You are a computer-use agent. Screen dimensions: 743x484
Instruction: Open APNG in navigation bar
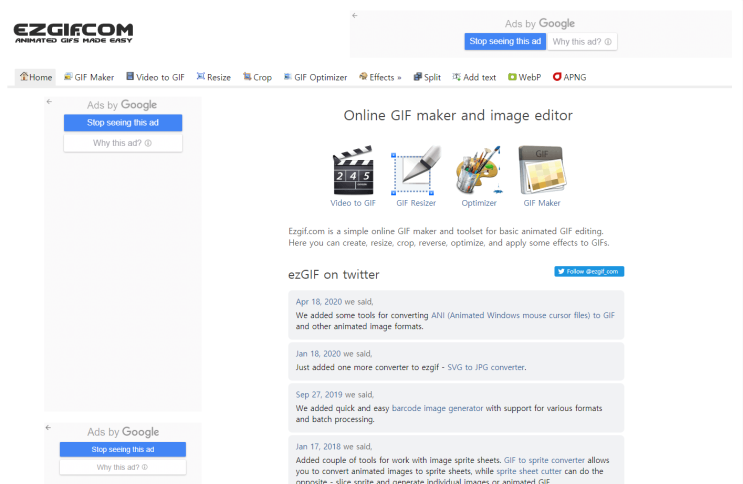click(x=570, y=77)
